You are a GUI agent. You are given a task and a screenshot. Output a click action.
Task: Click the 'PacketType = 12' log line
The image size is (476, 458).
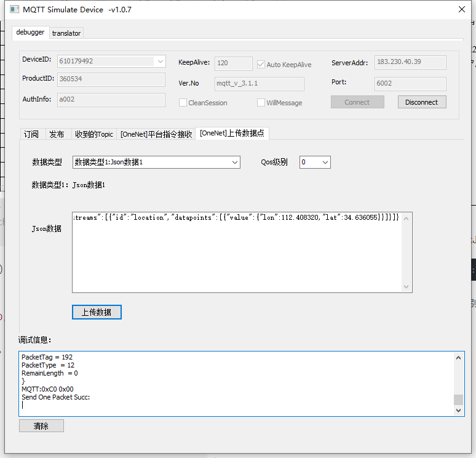coord(47,365)
